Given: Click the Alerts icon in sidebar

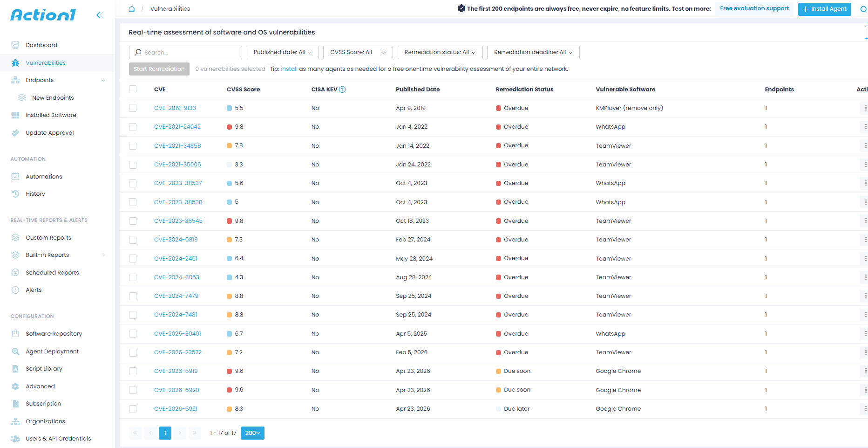Looking at the screenshot, I should click(15, 290).
